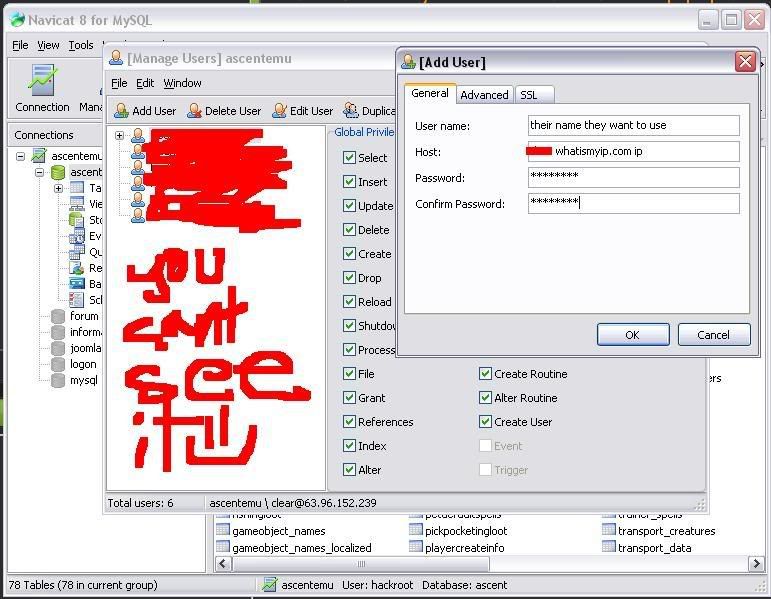Click the scrollbar right arrow in table list
The image size is (771, 599).
(755, 564)
